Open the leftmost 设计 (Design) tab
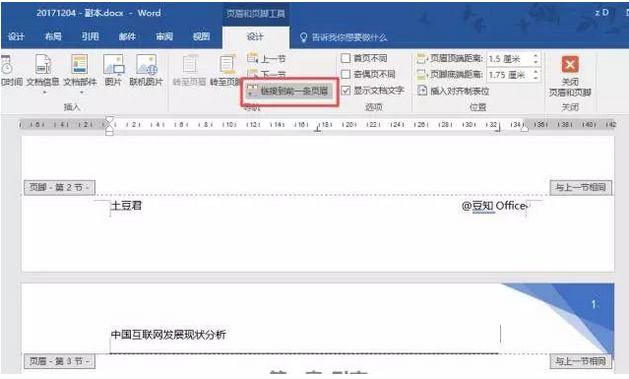The image size is (629, 379). coord(16,36)
